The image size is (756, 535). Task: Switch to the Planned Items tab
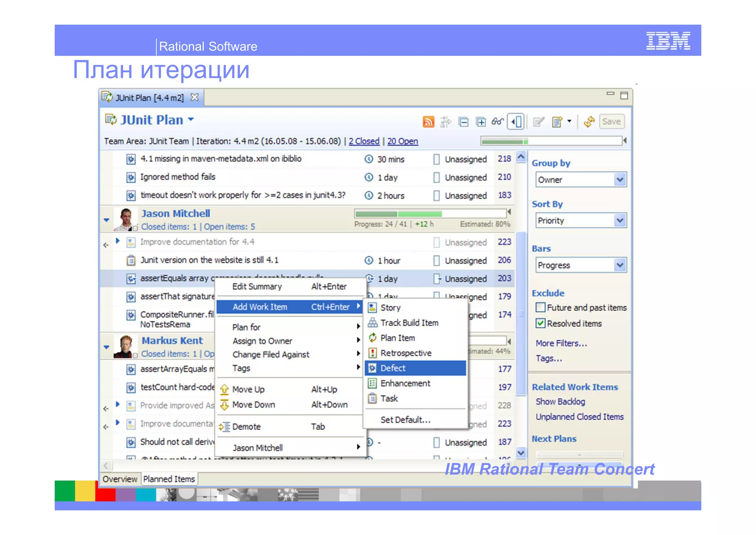click(x=169, y=479)
